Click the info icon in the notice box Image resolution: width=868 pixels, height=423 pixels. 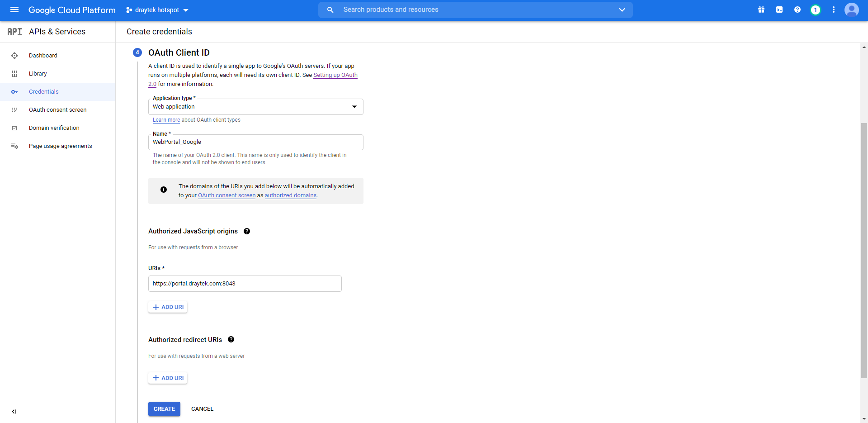coord(164,190)
